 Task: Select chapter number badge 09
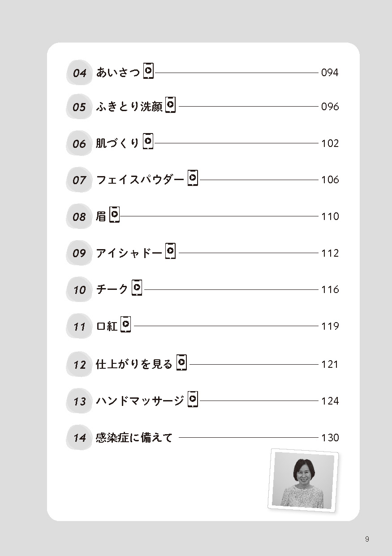79,253
